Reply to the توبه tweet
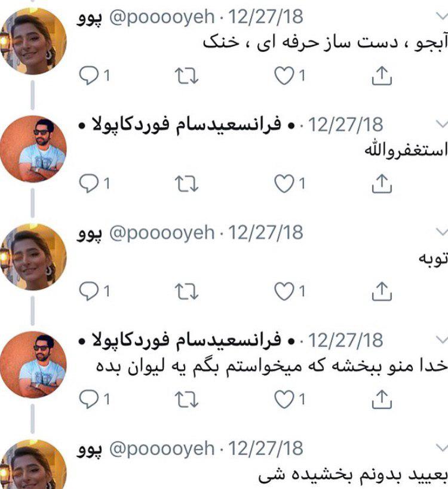 tap(94, 291)
